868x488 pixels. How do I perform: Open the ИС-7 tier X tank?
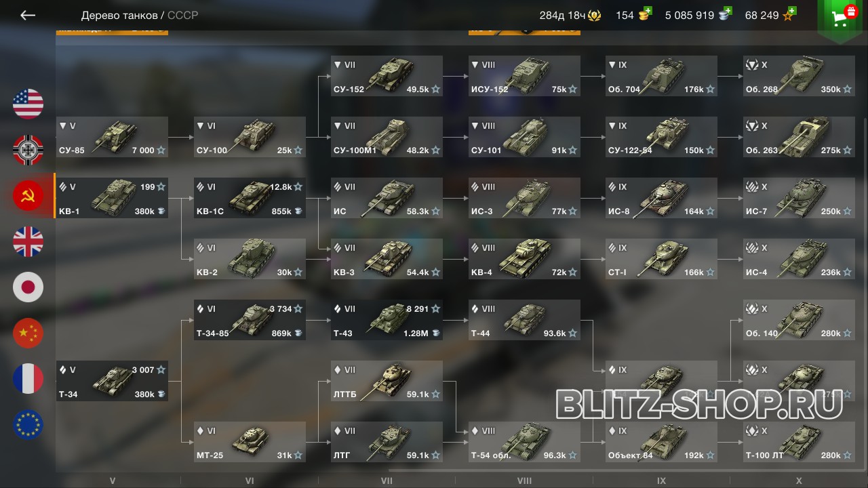tap(799, 198)
